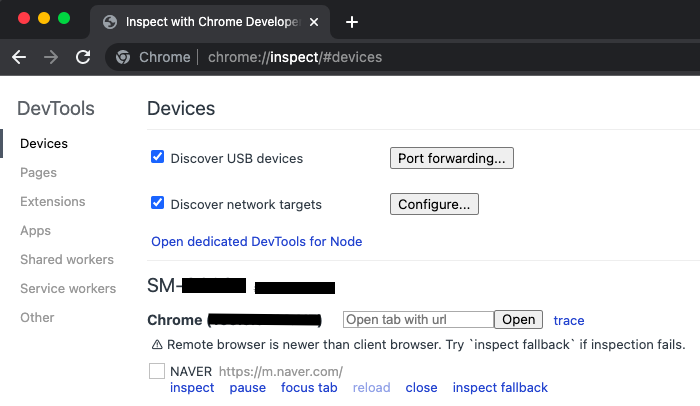
Task: Click inspect link under NAVER
Action: (192, 388)
